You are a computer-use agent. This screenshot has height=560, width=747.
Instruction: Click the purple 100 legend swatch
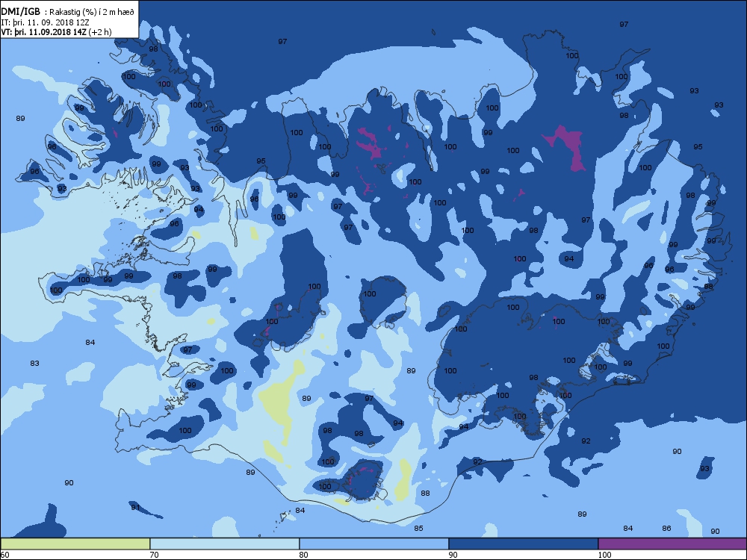click(672, 544)
